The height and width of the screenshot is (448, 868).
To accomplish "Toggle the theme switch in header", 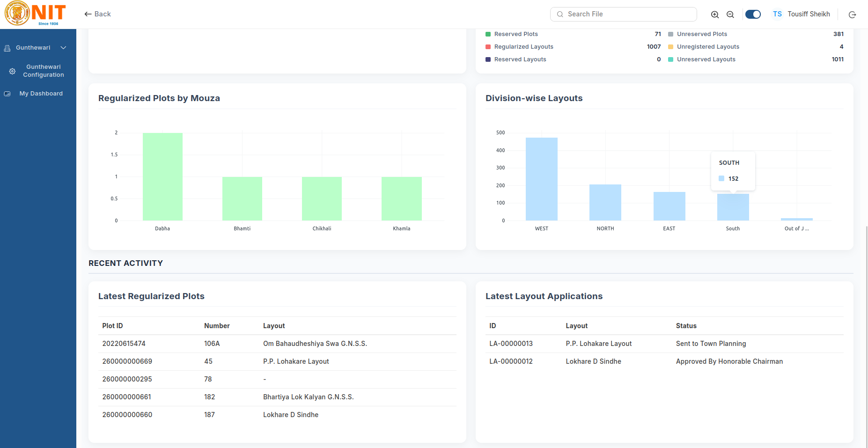I will point(753,14).
